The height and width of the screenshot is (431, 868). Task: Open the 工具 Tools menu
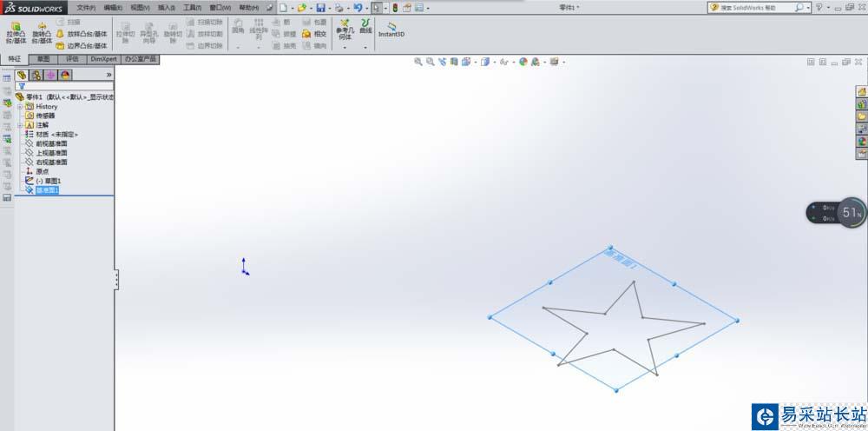[x=193, y=8]
